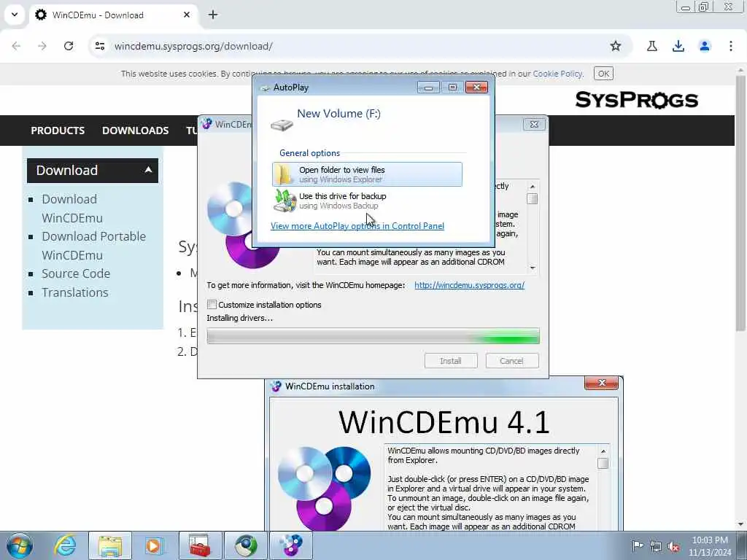Screen dimensions: 747x560
Task: Open the muted volume tray icon
Action: [673, 546]
